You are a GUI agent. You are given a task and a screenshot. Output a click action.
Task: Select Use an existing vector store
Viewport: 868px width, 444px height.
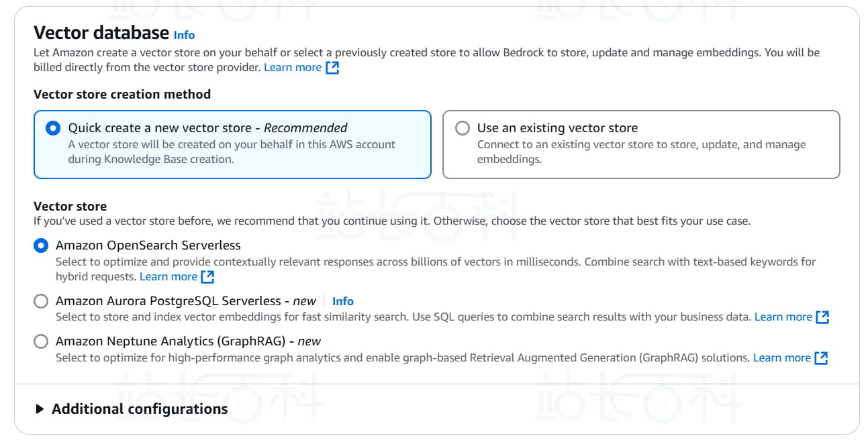click(463, 128)
